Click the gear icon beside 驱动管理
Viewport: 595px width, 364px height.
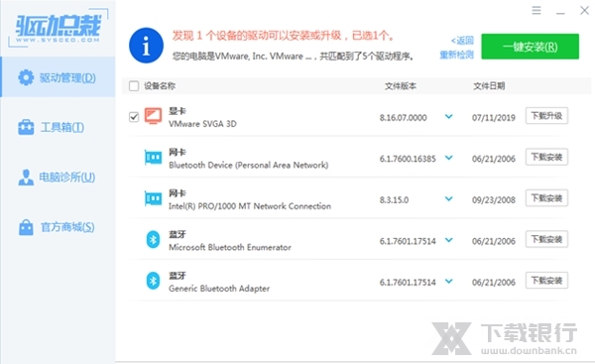click(x=26, y=77)
